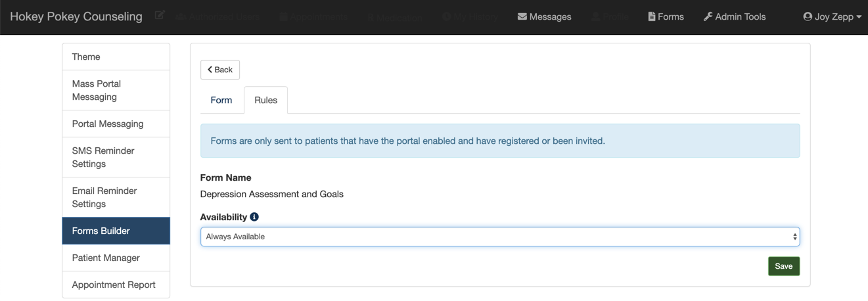Switch to the Form tab
Viewport: 868px width, 301px height.
coord(221,100)
